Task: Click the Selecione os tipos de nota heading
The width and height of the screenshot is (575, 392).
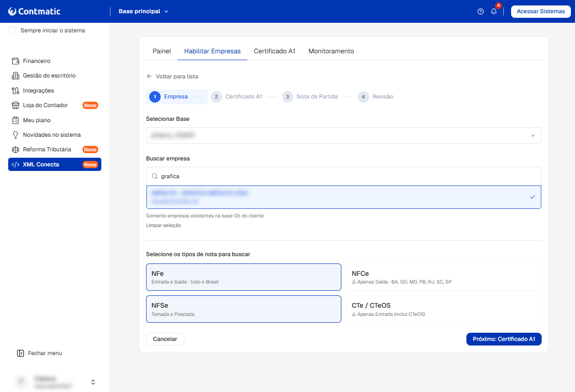Action: [x=198, y=254]
